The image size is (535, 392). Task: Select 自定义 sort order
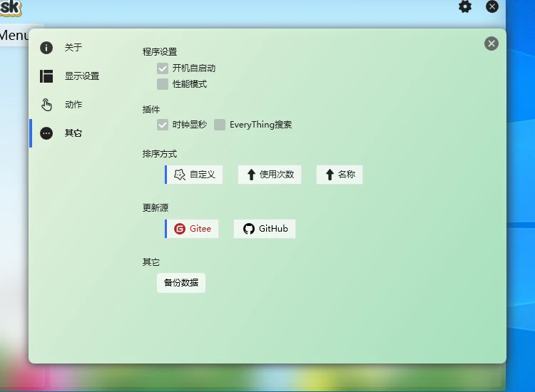tap(195, 175)
